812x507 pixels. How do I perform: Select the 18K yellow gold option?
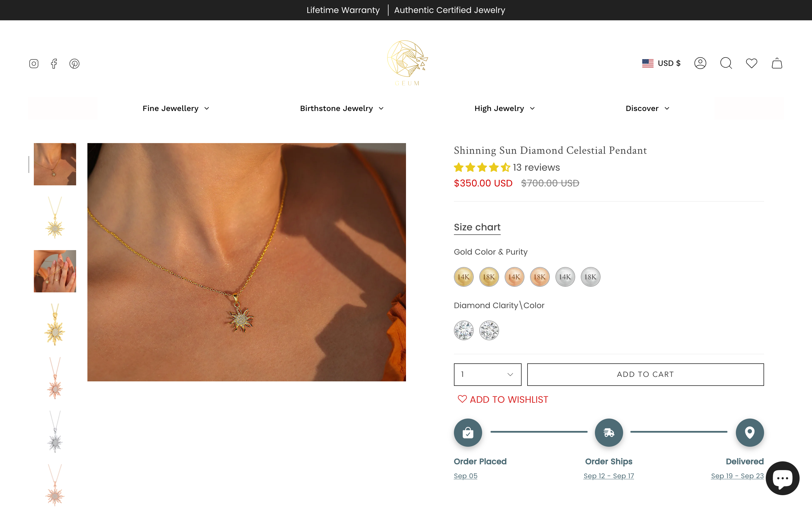[x=489, y=277]
